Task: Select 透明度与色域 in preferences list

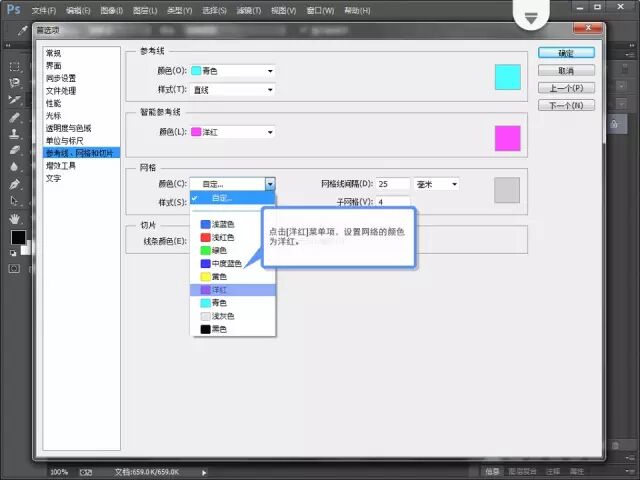Action: (x=82, y=128)
